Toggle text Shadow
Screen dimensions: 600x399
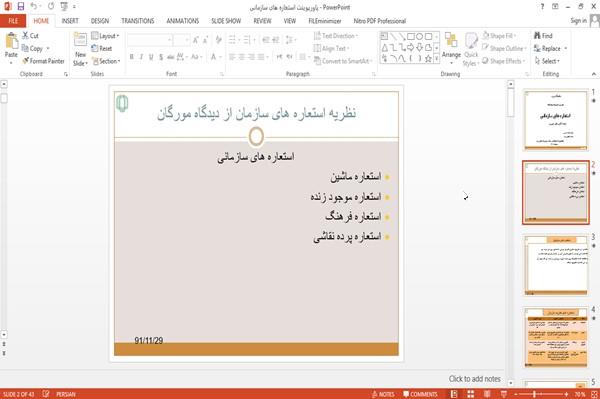click(x=161, y=57)
